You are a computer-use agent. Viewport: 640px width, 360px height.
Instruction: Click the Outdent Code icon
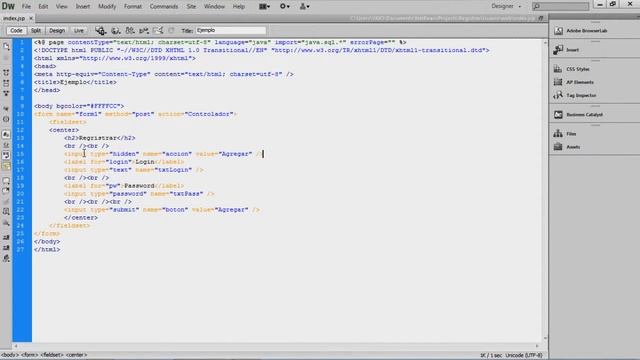point(6,247)
